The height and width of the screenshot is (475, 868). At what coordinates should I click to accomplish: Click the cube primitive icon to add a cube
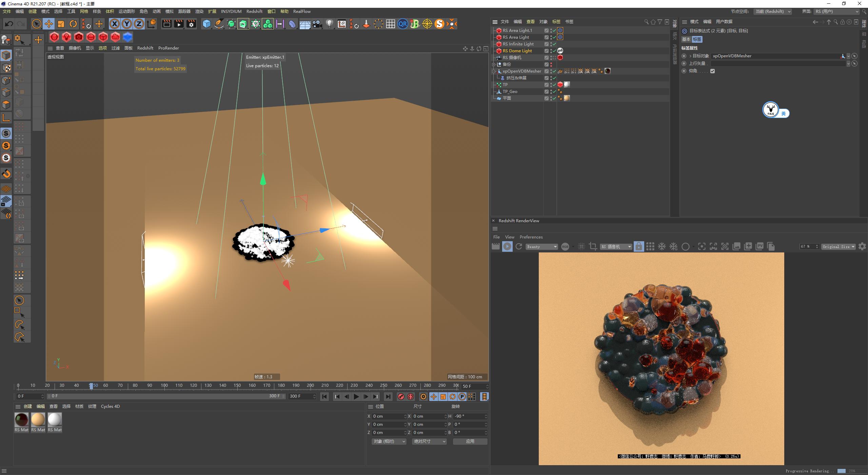[207, 24]
